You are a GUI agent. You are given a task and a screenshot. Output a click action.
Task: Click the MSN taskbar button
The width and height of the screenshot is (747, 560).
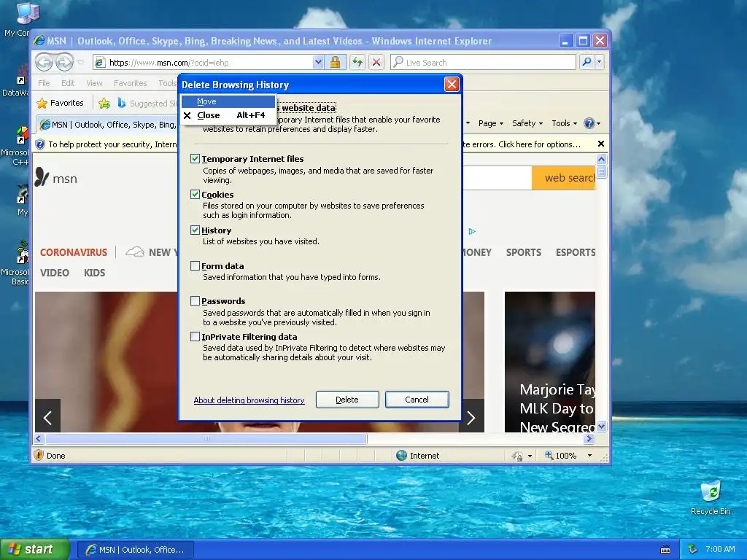click(x=135, y=550)
